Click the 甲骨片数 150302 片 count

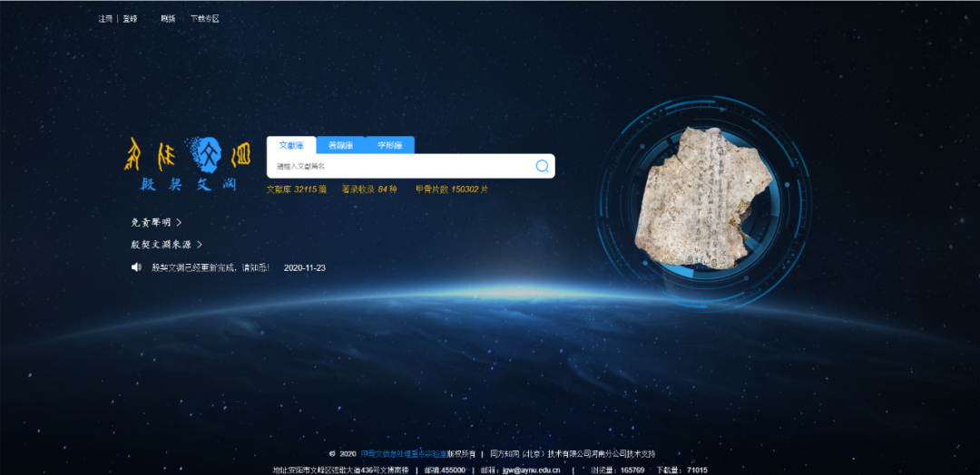[452, 189]
